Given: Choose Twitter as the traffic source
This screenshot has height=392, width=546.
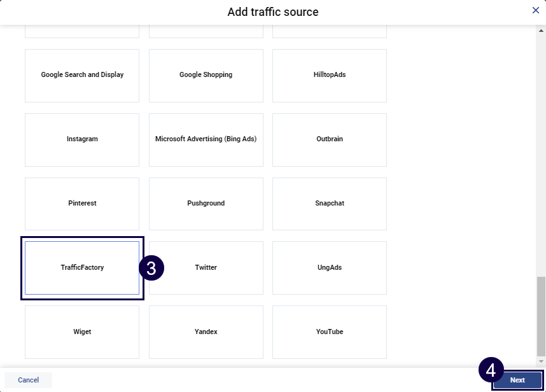Looking at the screenshot, I should [206, 268].
